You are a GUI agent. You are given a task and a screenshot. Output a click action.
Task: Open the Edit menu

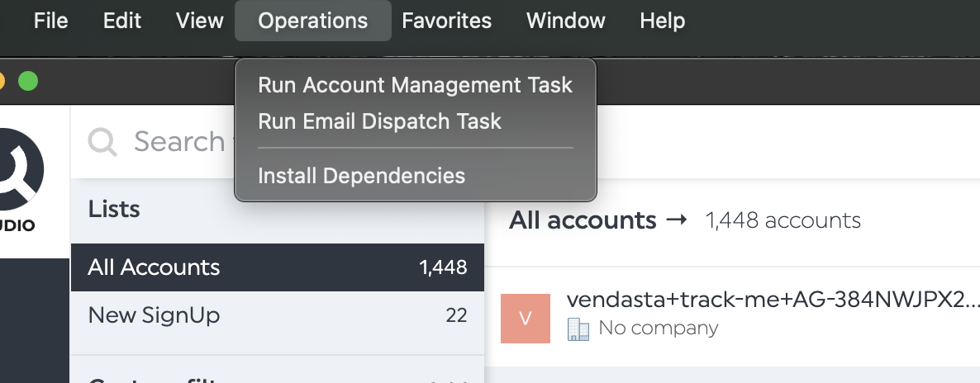coord(121,21)
